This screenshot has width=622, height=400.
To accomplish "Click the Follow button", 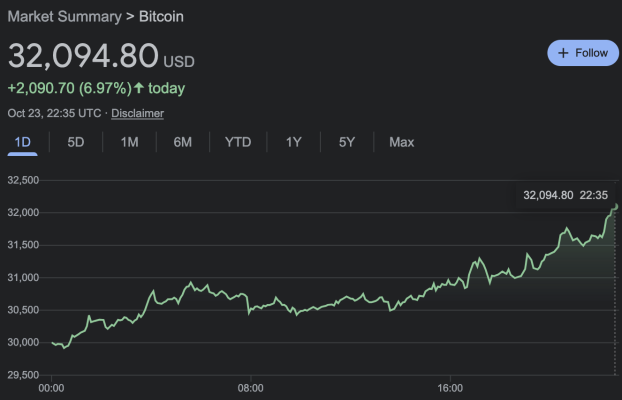I will pyautogui.click(x=583, y=53).
